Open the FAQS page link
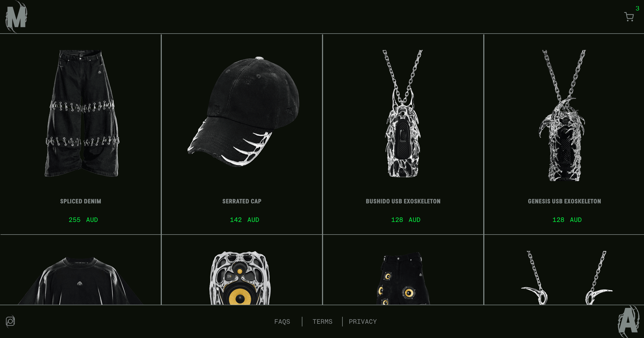644x338 pixels. [282, 322]
